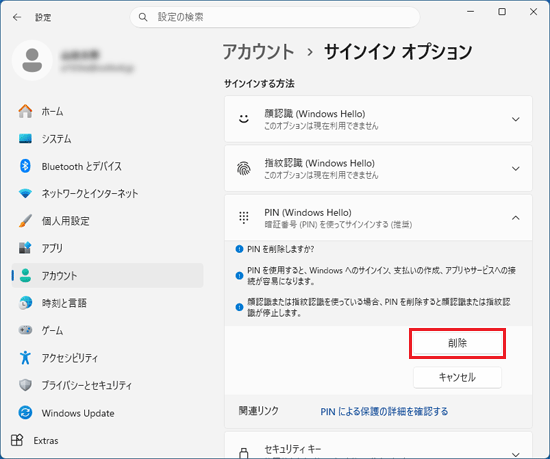The width and height of the screenshot is (550, 459).
Task: Click the Windows Update sync icon
Action: tap(25, 413)
